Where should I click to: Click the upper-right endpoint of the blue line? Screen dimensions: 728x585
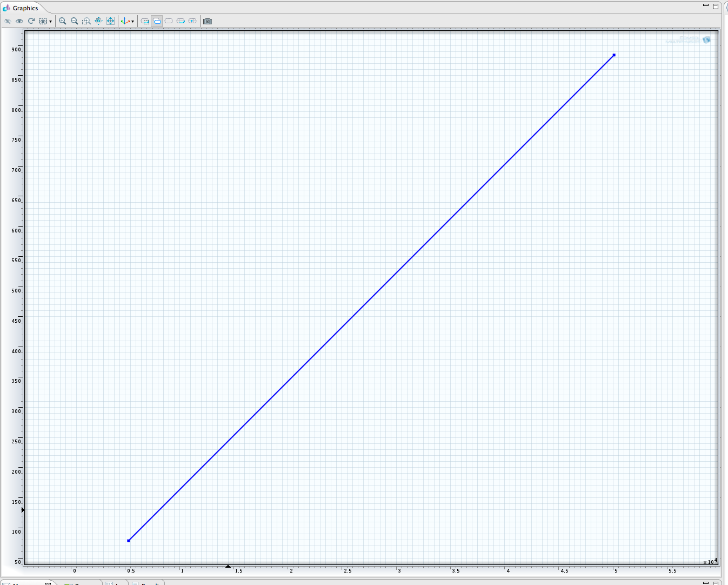pyautogui.click(x=614, y=55)
